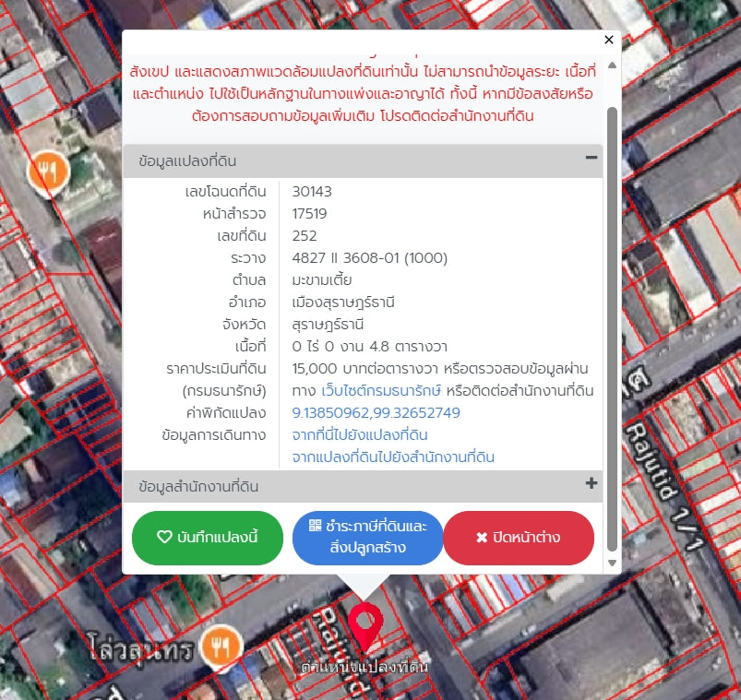Click the restaurant icon beside โล่วสุนทร

[220, 647]
